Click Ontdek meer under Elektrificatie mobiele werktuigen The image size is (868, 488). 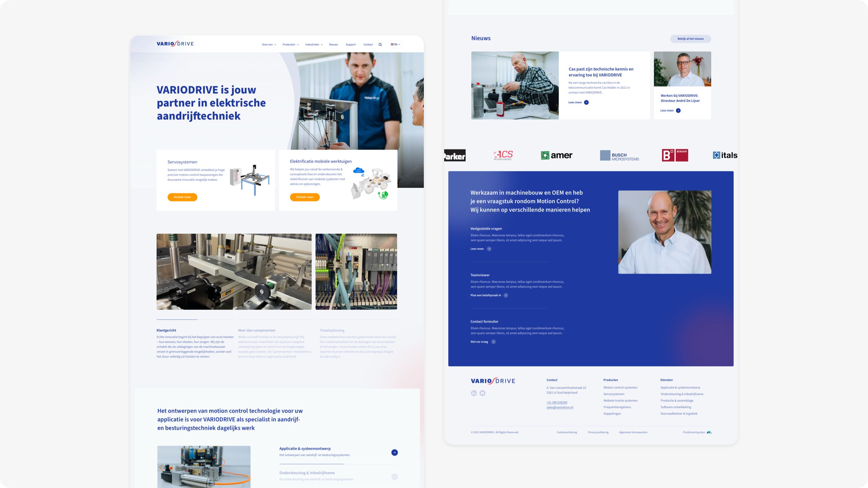304,197
